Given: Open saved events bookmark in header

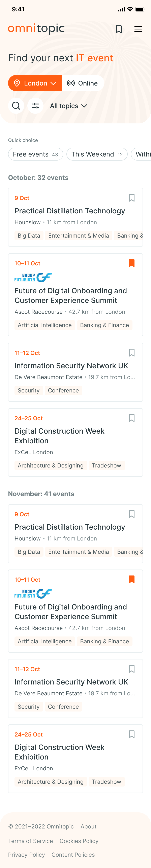Looking at the screenshot, I should click(x=119, y=29).
